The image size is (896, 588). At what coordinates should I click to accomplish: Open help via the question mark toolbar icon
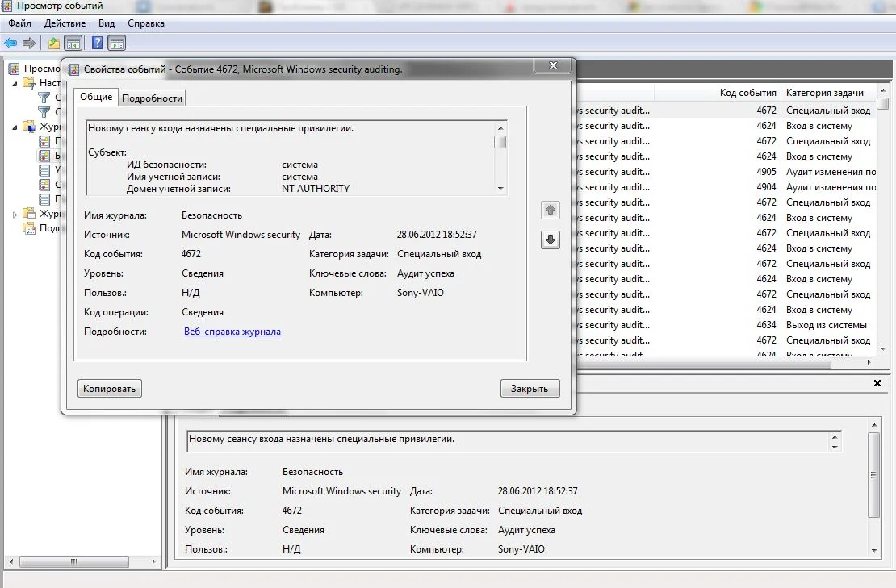(97, 44)
